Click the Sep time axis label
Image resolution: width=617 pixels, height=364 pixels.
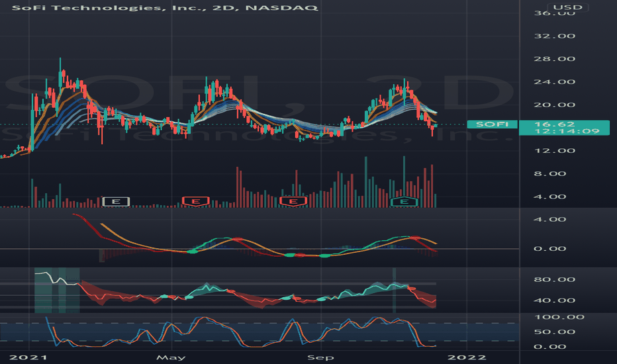[x=320, y=357]
